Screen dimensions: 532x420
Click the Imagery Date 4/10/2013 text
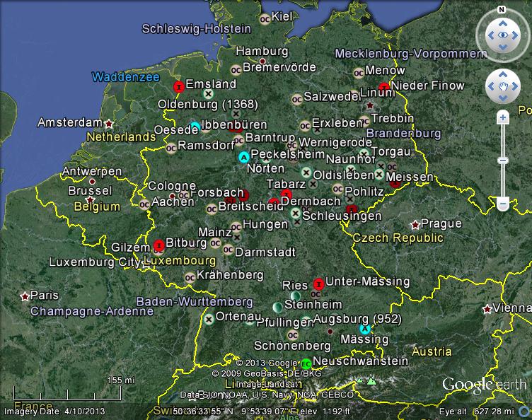(54, 412)
